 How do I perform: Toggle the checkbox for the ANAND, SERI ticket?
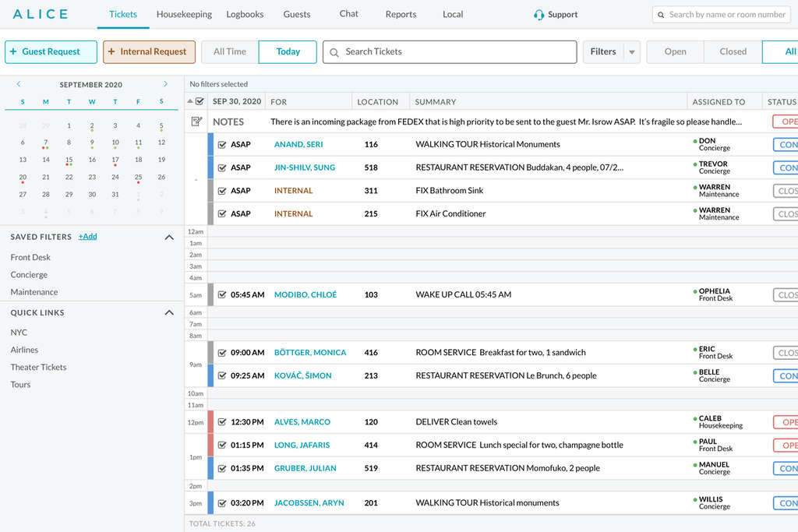(222, 145)
